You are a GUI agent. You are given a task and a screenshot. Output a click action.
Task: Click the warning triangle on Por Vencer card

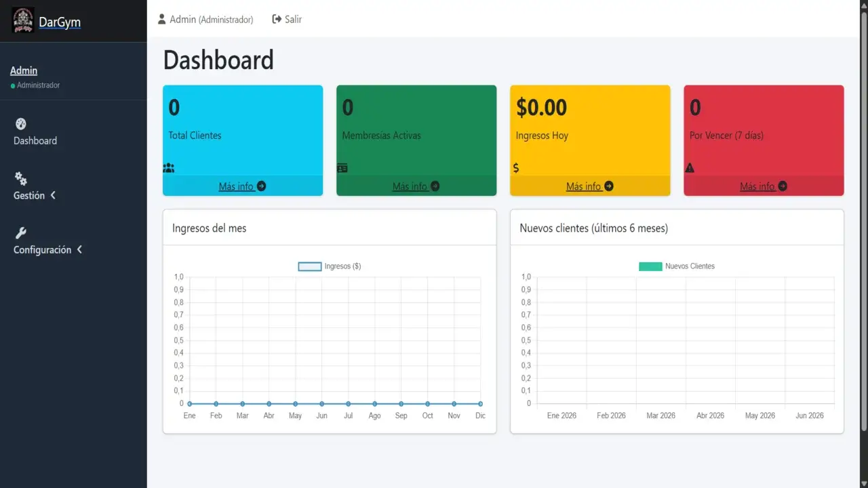pyautogui.click(x=690, y=168)
